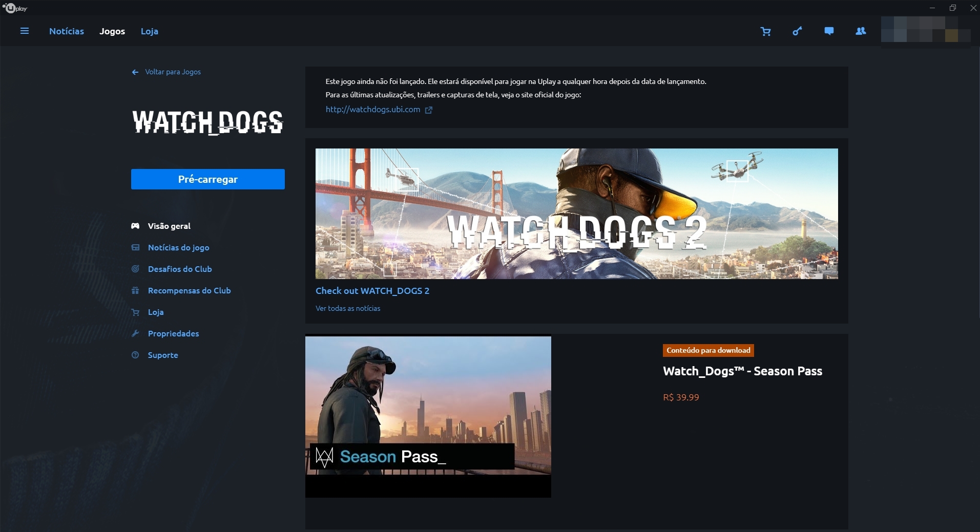Open Propriedades of the game
This screenshot has width=980, height=532.
[x=173, y=333]
